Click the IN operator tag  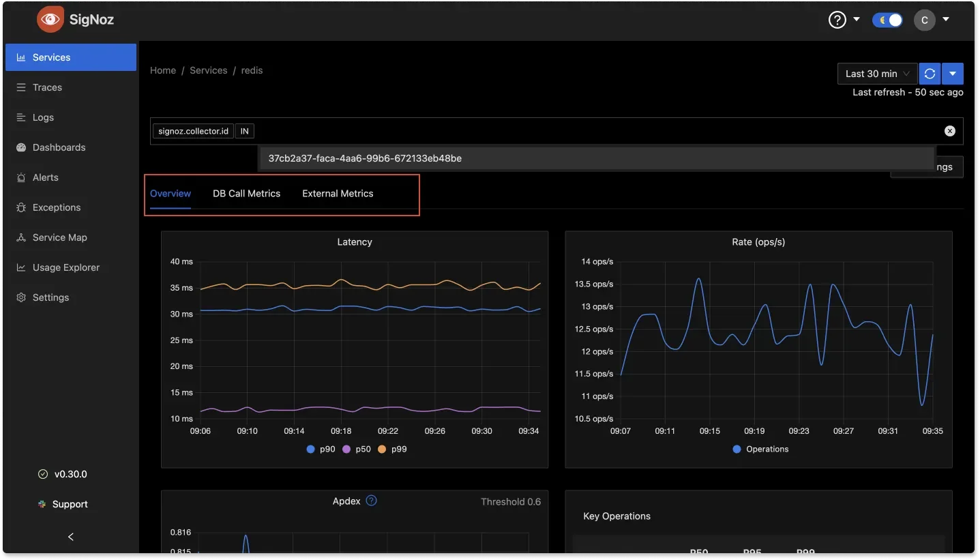click(x=244, y=131)
